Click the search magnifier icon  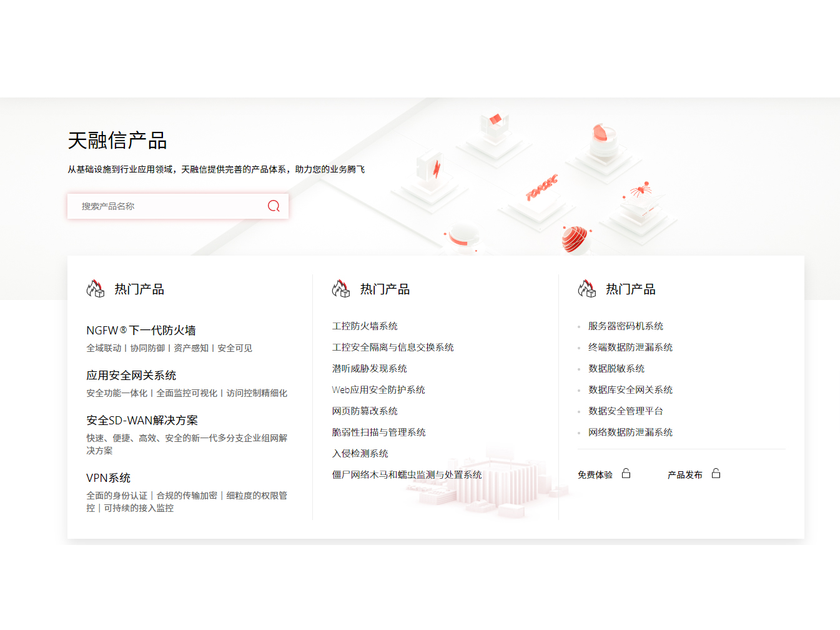[274, 206]
